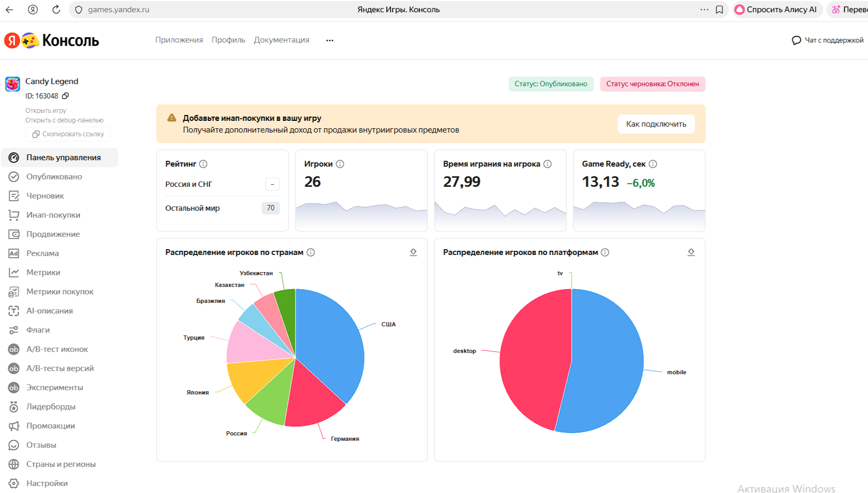Download the platforms distribution chart
The image size is (868, 493).
point(691,252)
